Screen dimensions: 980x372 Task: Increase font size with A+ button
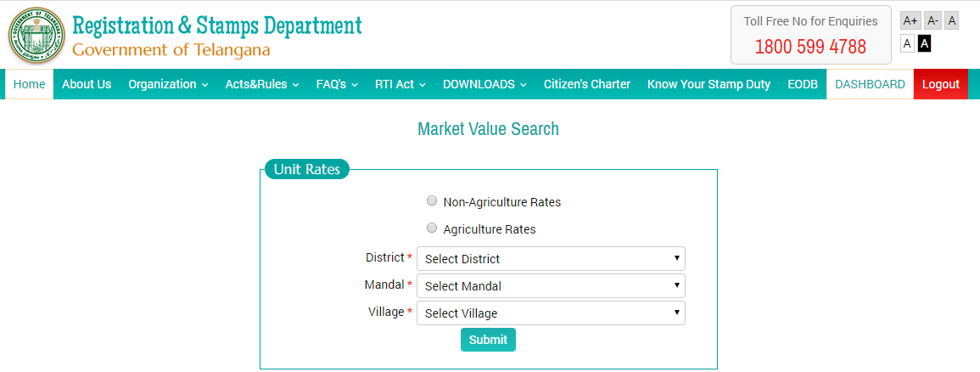coord(910,21)
